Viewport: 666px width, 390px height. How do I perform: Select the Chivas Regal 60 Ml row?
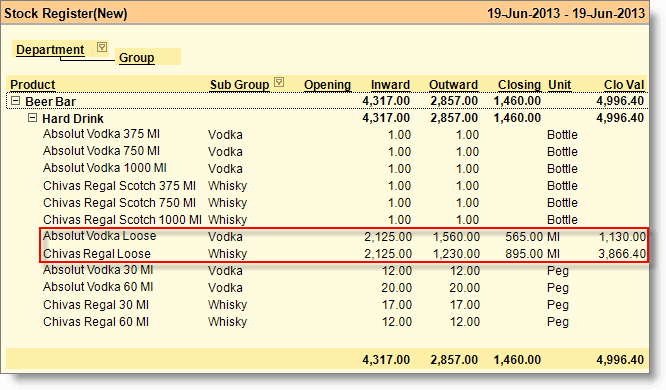[344, 322]
